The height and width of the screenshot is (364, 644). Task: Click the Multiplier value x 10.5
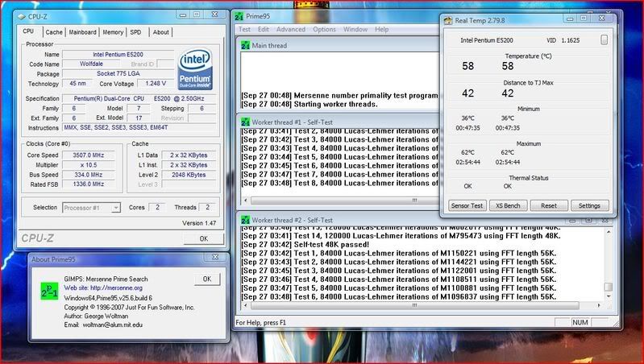(x=89, y=165)
